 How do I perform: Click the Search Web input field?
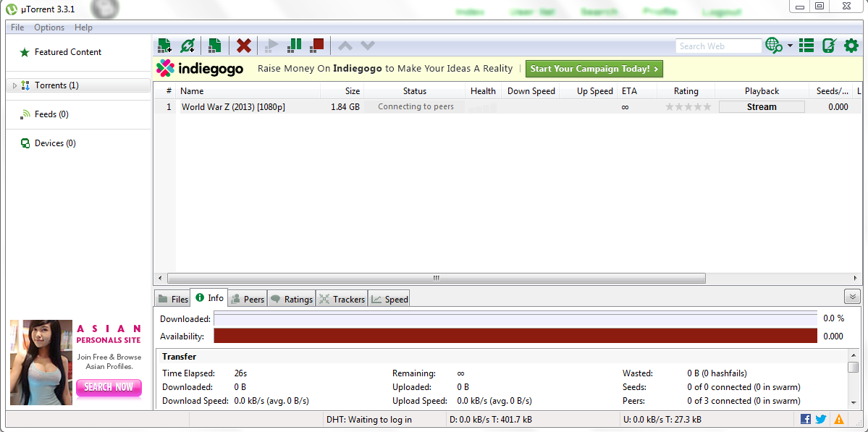point(719,46)
